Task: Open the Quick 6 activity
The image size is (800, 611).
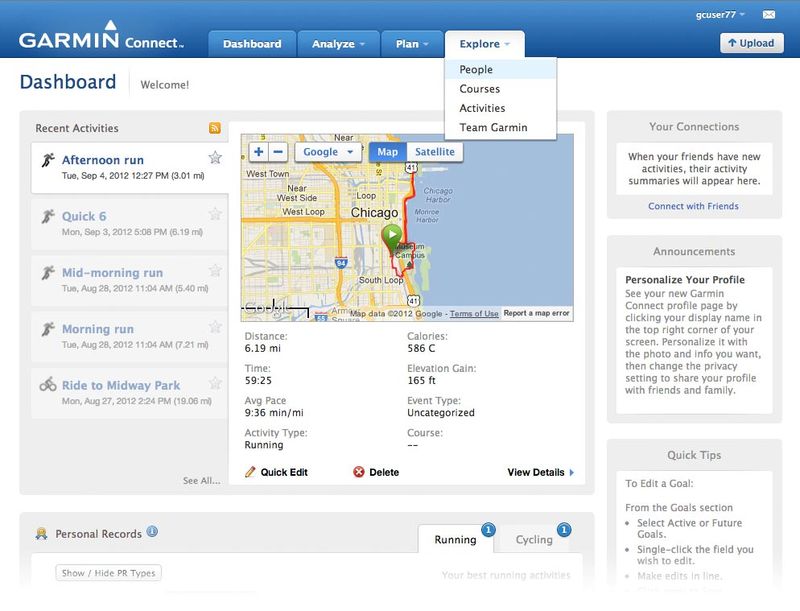Action: pos(130,224)
